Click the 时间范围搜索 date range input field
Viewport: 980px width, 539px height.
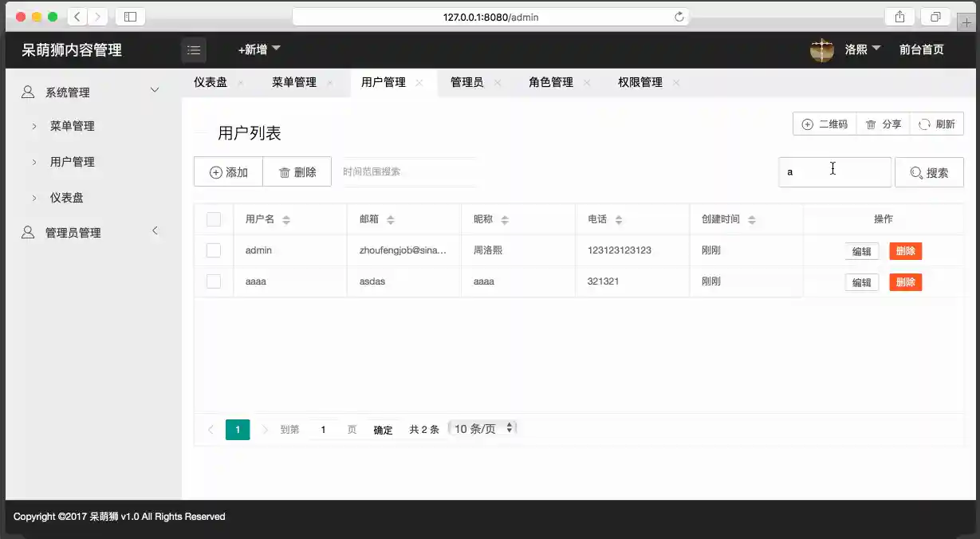tap(408, 171)
